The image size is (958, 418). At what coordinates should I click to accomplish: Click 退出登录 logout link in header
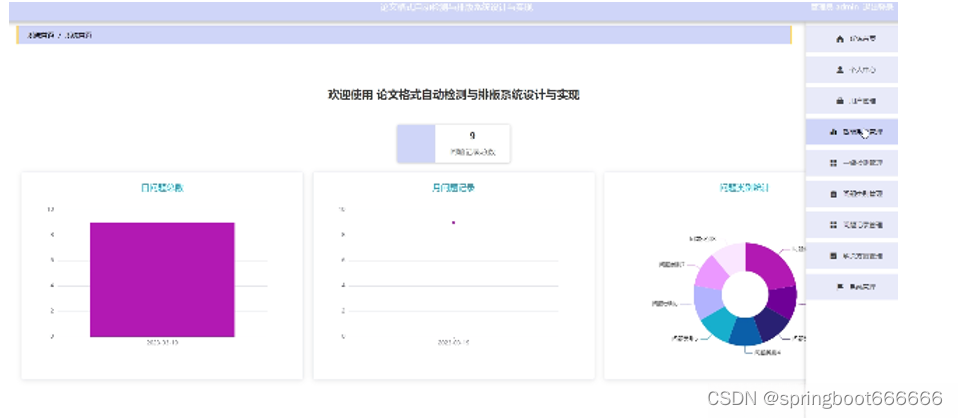point(878,7)
